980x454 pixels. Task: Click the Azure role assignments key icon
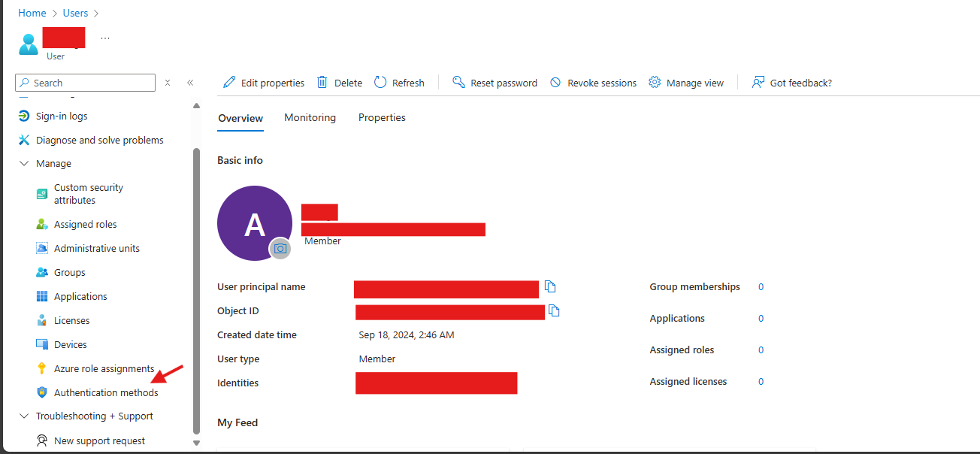(42, 368)
